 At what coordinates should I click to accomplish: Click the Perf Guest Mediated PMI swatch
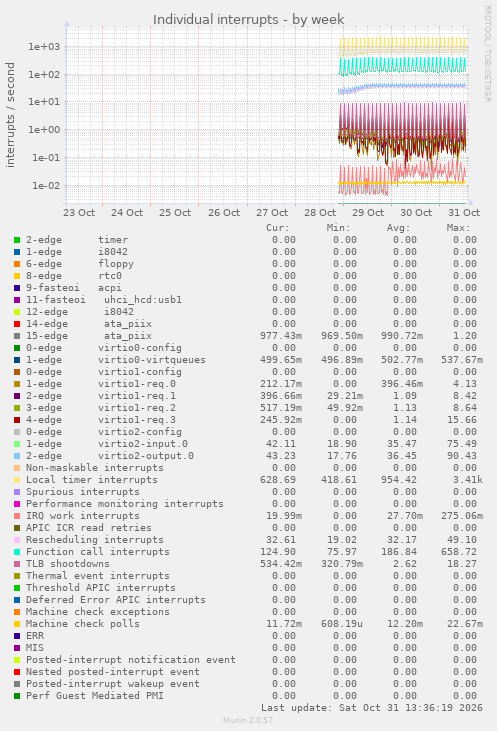(17, 696)
